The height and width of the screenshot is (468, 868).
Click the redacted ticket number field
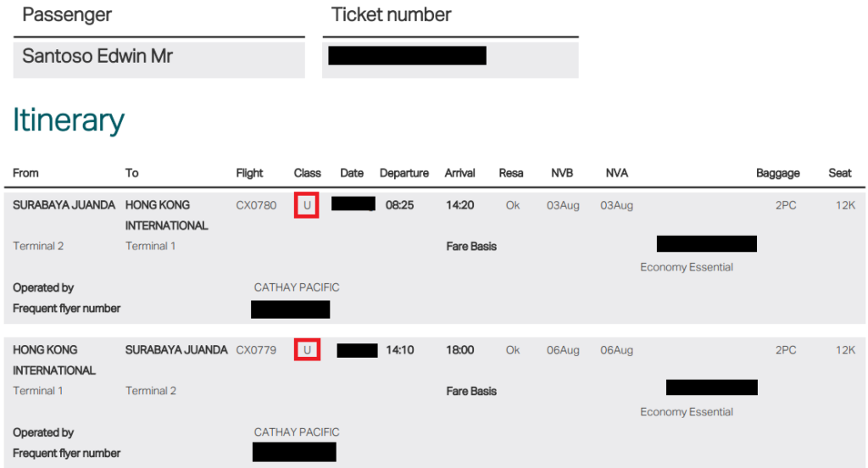point(408,55)
